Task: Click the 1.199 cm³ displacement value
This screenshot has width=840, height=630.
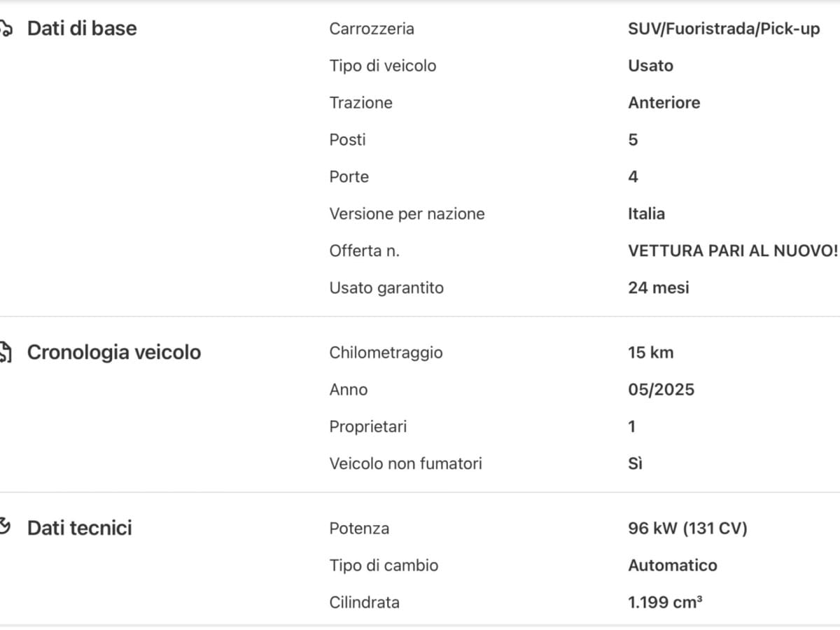Action: tap(665, 603)
